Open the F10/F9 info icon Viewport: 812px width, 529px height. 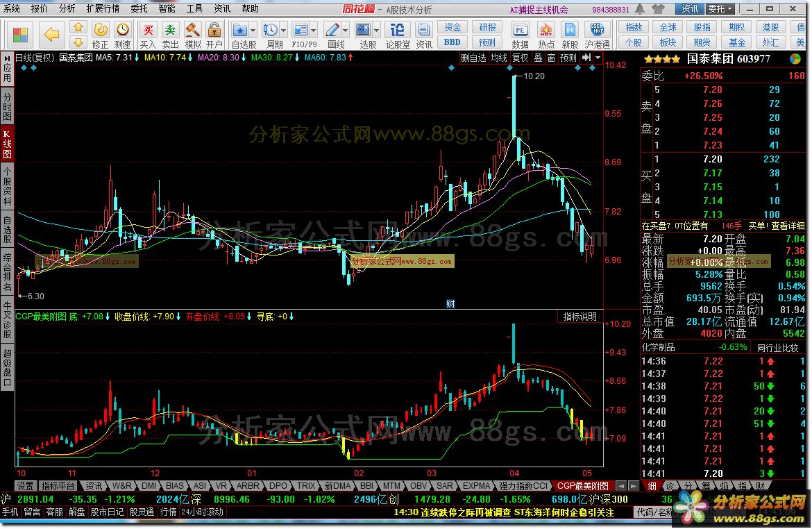coord(301,30)
